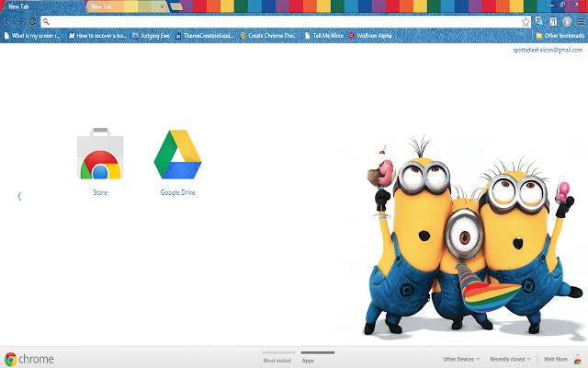Switch to the first New Tab

(41, 6)
